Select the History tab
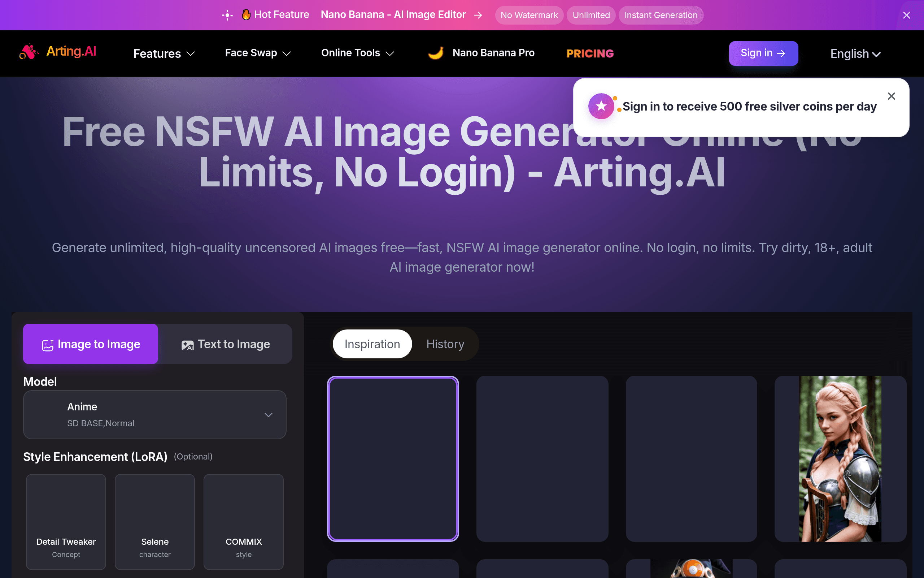Image resolution: width=924 pixels, height=578 pixels. pyautogui.click(x=445, y=344)
